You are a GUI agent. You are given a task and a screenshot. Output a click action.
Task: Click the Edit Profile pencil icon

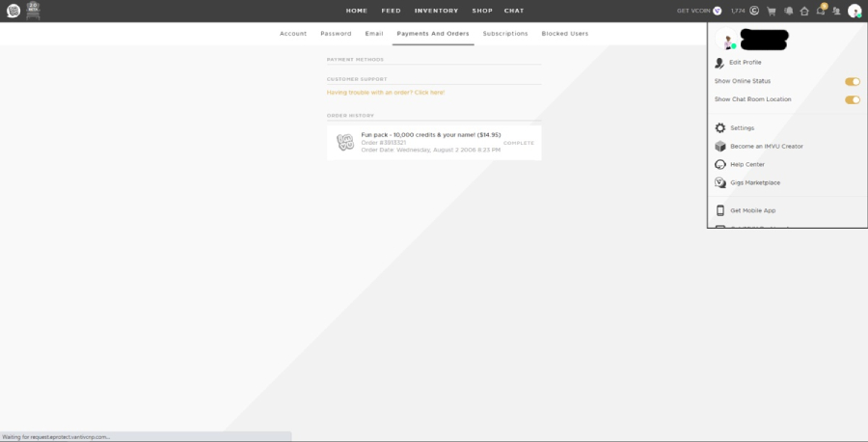click(719, 63)
